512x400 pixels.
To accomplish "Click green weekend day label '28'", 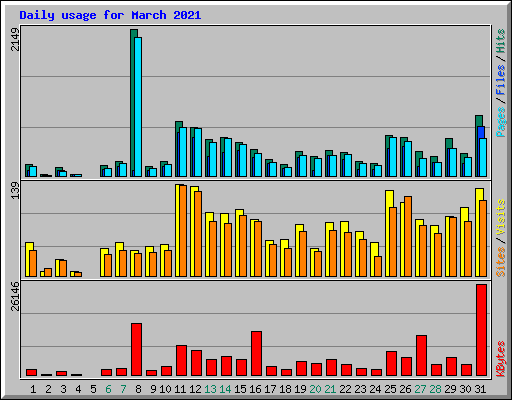I will [x=435, y=389].
